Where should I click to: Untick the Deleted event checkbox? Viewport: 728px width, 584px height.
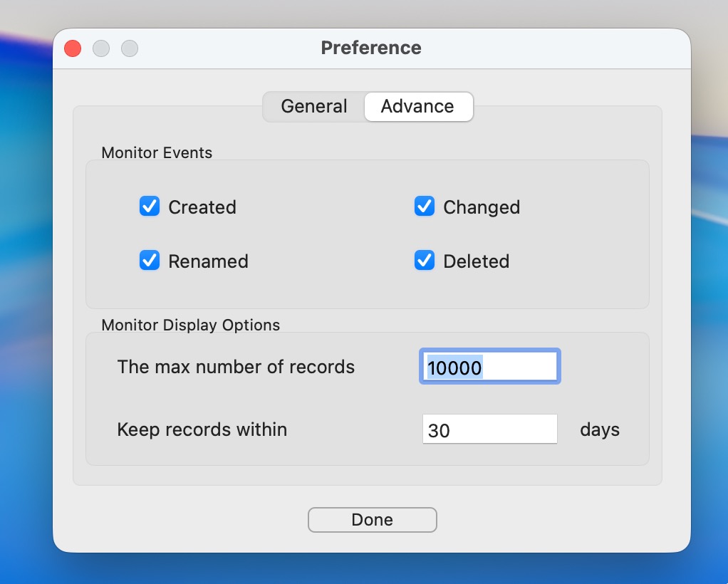(x=425, y=261)
